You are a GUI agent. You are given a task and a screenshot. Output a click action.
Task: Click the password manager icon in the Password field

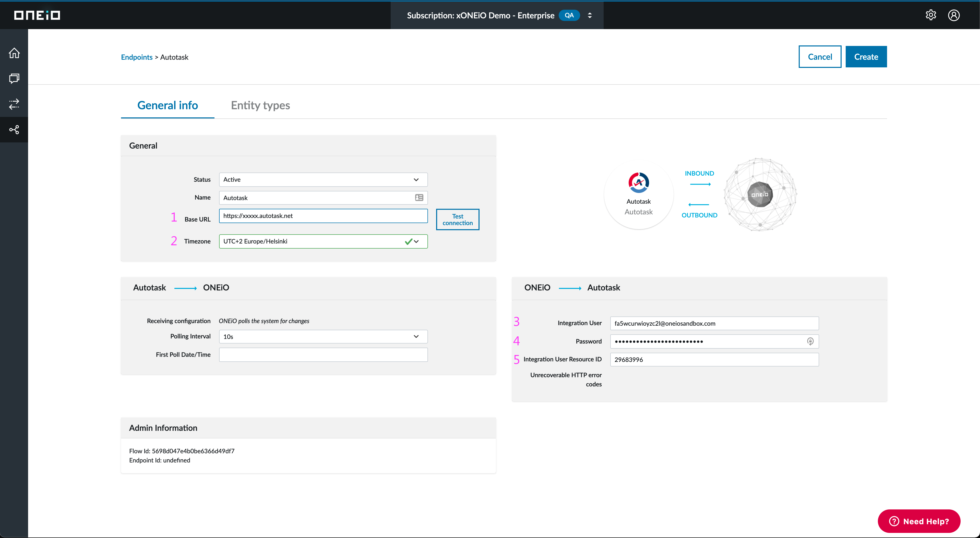tap(810, 341)
